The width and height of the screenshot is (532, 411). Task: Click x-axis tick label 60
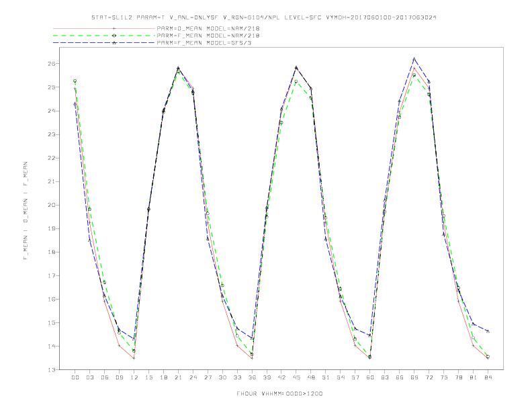pyautogui.click(x=370, y=377)
